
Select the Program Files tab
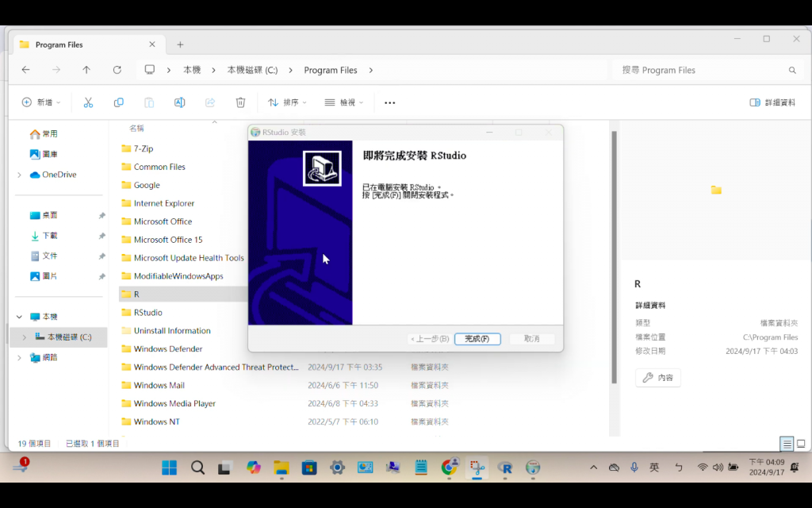pyautogui.click(x=88, y=44)
